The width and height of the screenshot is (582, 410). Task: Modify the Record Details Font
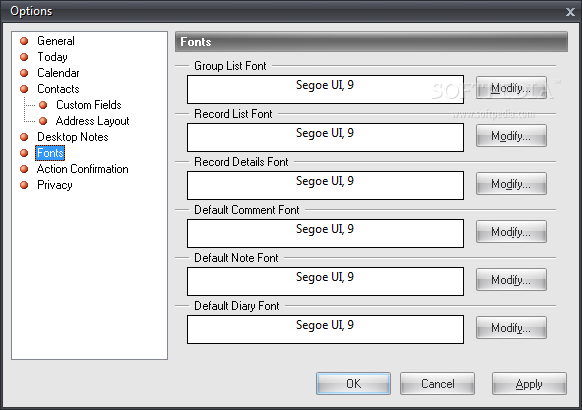(x=511, y=184)
